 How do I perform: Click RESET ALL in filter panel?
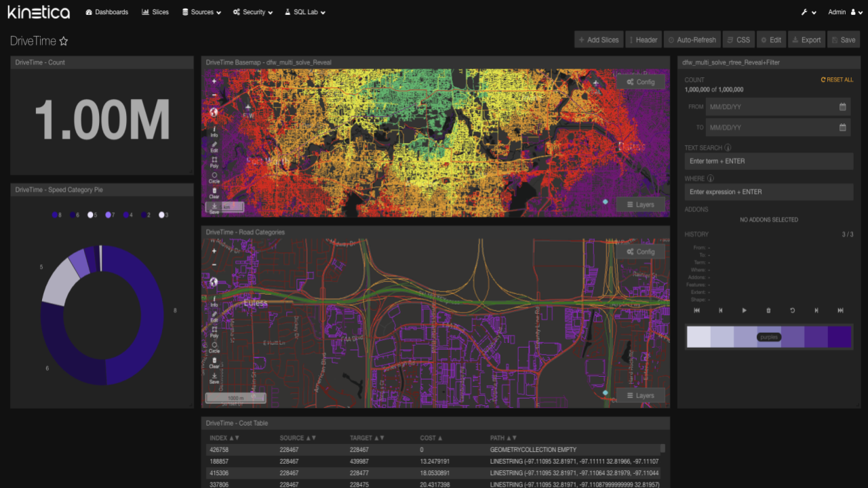click(837, 80)
